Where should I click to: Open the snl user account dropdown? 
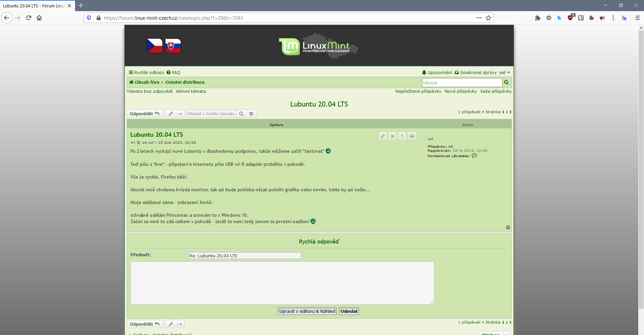coord(504,73)
